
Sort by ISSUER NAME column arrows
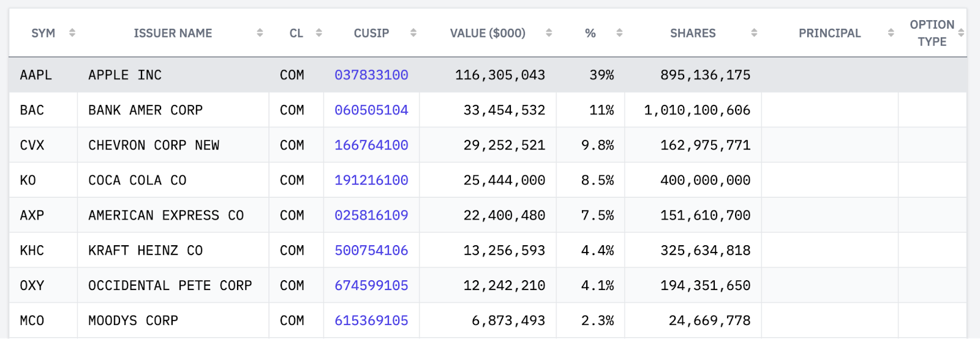(x=260, y=33)
